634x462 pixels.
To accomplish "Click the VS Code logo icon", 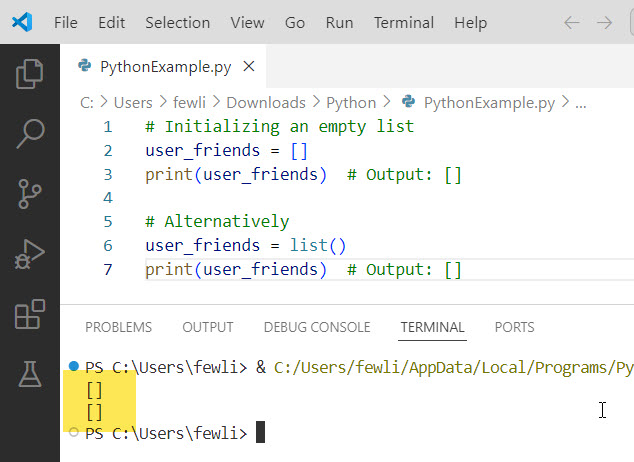I will (x=22, y=22).
